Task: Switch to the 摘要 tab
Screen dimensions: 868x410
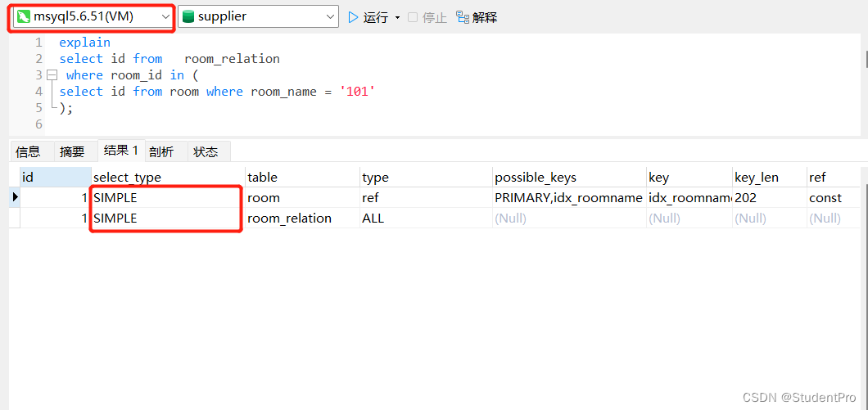Action: pos(73,151)
